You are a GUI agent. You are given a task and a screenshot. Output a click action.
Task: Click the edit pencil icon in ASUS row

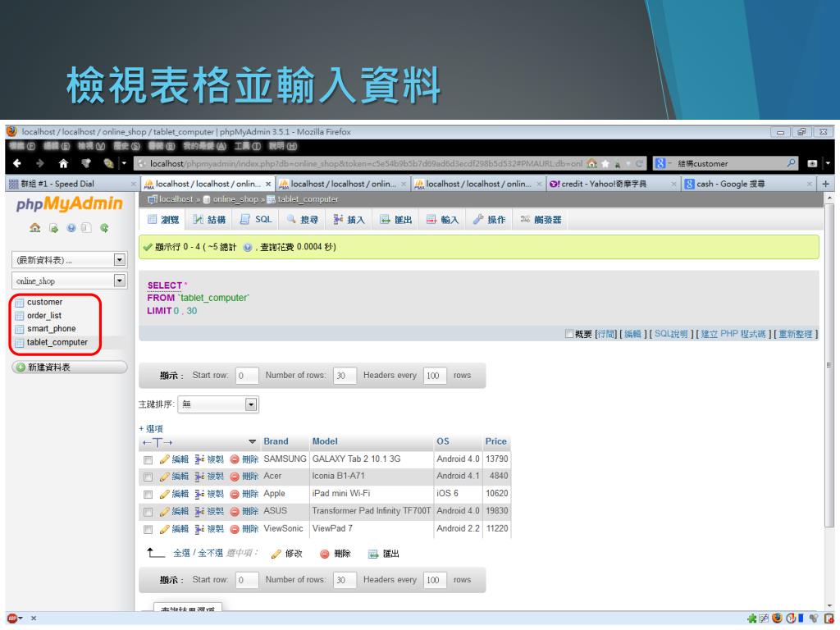164,512
